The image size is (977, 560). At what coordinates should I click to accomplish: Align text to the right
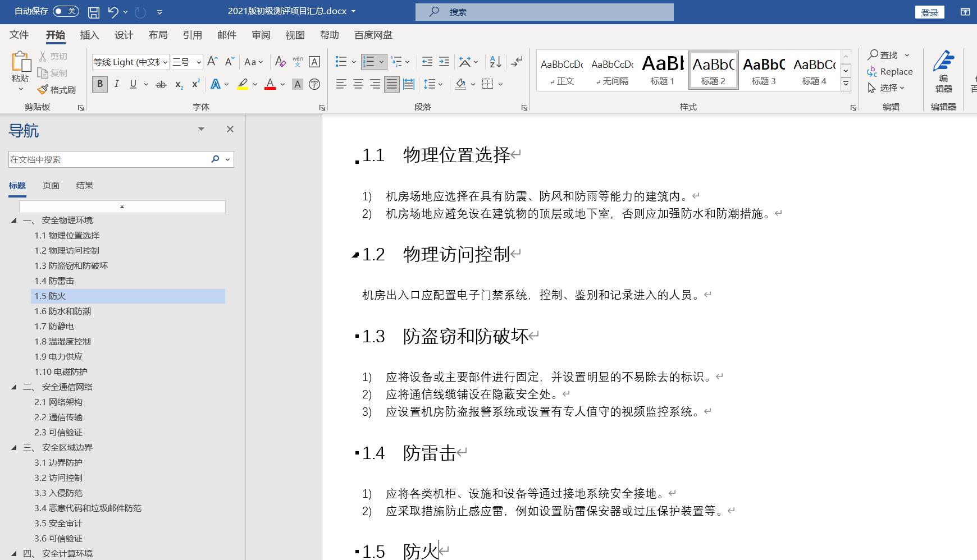[x=375, y=84]
